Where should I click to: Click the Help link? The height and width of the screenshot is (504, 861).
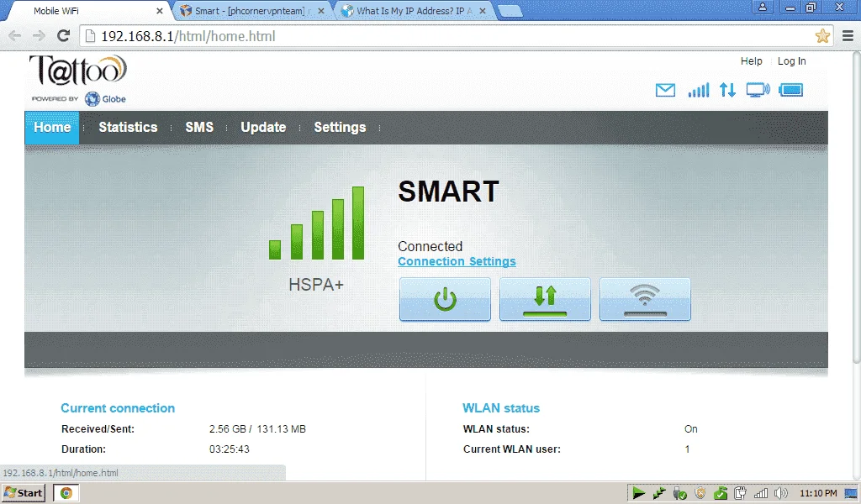click(751, 61)
